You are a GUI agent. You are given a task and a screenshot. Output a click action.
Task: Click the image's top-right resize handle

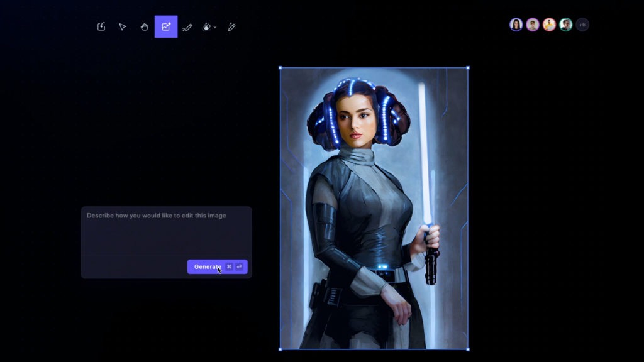(467, 68)
